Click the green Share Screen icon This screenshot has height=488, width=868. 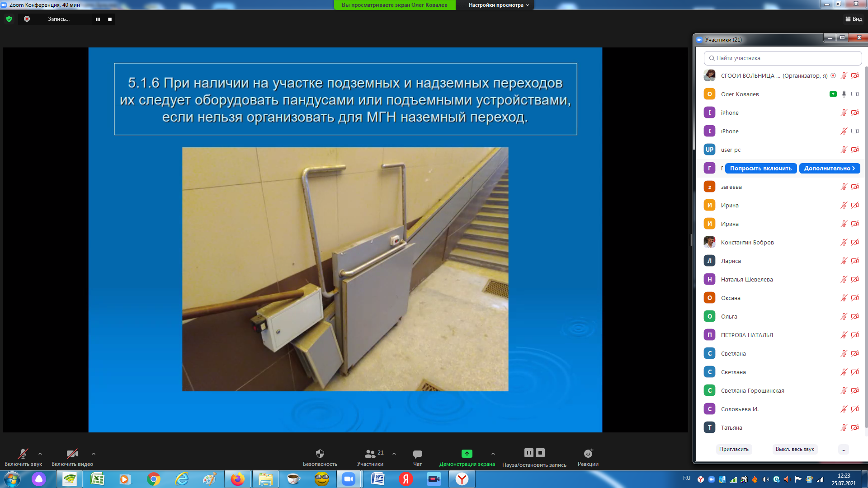[467, 454]
